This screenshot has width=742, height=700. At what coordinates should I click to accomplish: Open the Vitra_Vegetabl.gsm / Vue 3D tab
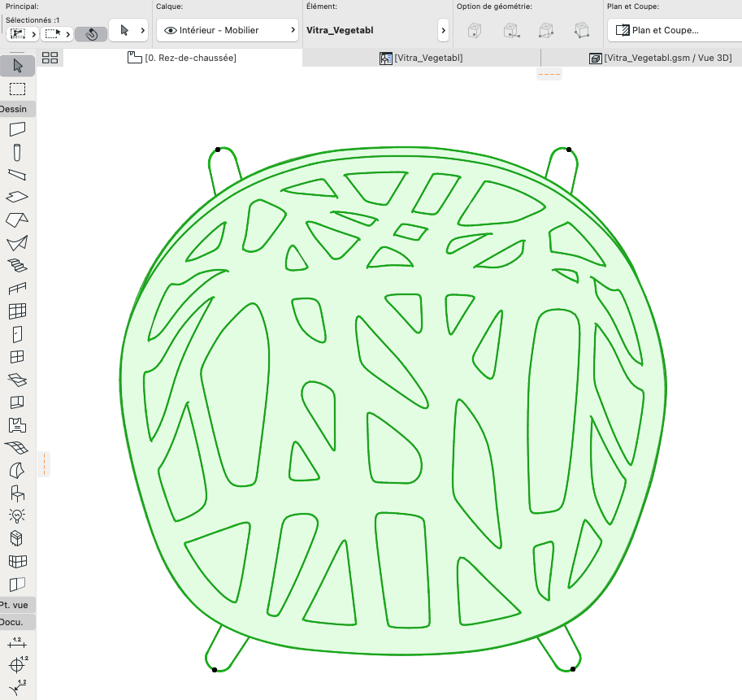coord(660,58)
